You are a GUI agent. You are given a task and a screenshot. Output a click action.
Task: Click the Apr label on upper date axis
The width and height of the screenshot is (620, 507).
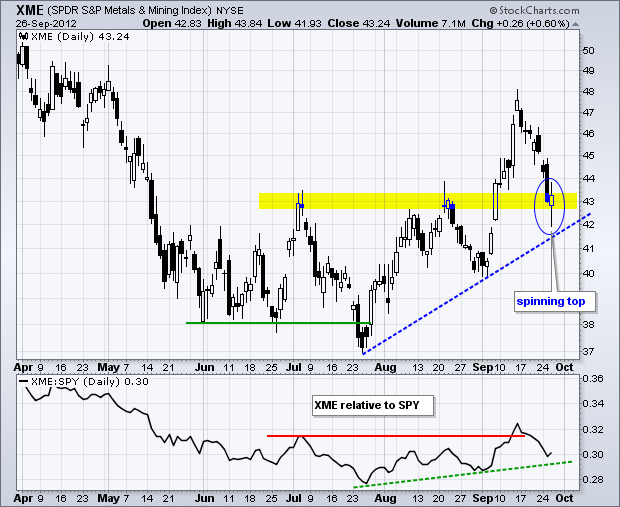(23, 367)
